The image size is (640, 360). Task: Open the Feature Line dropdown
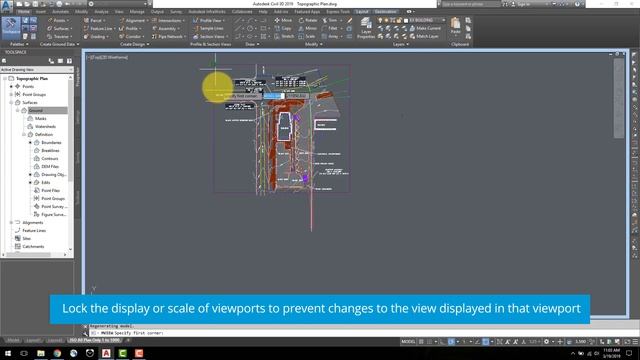[99, 29]
